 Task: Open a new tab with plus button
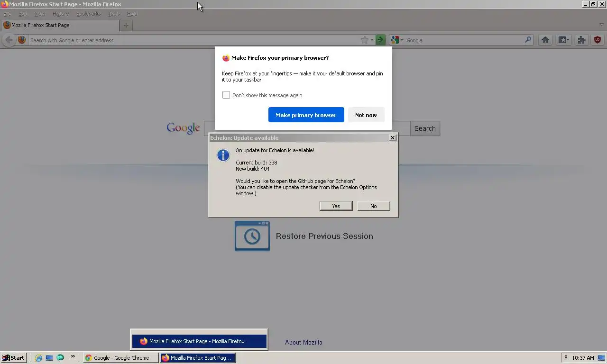click(x=126, y=25)
